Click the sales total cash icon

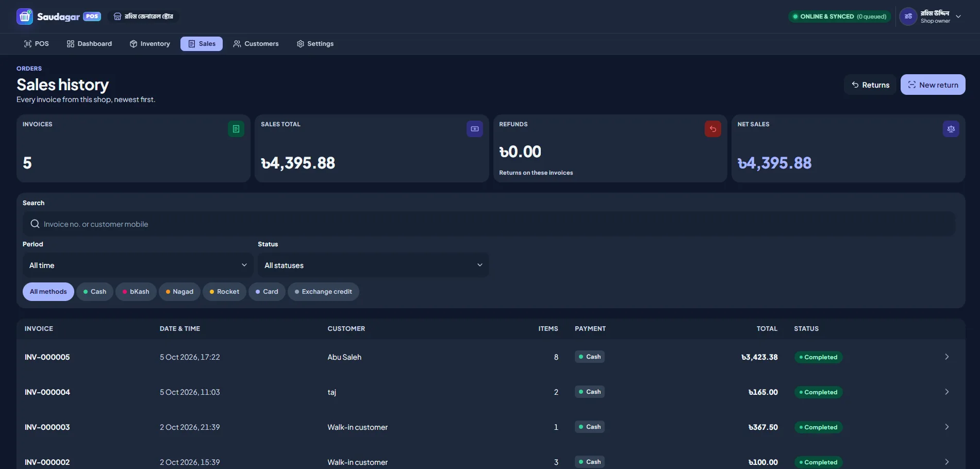pyautogui.click(x=475, y=129)
